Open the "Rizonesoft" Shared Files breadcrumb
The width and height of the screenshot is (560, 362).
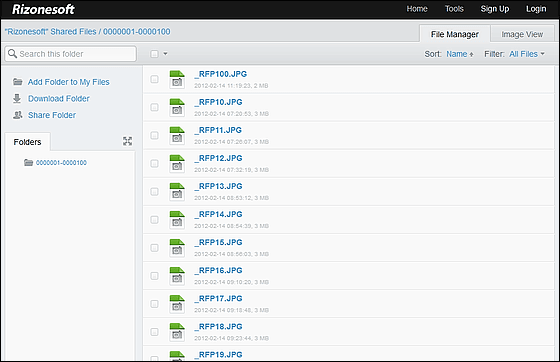tap(50, 32)
